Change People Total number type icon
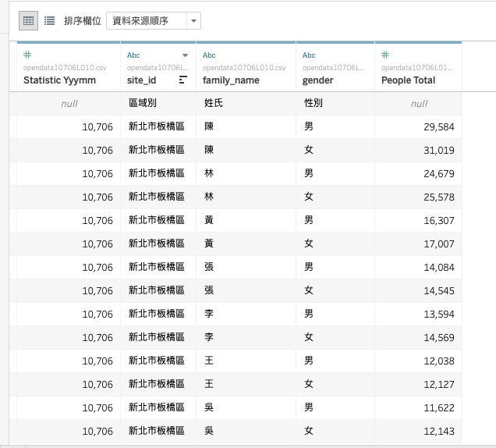 click(x=385, y=55)
